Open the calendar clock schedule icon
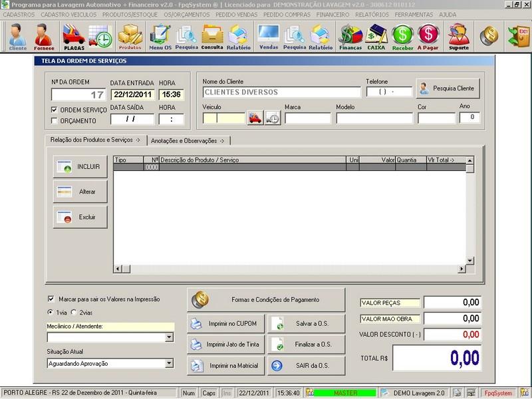 point(100,36)
